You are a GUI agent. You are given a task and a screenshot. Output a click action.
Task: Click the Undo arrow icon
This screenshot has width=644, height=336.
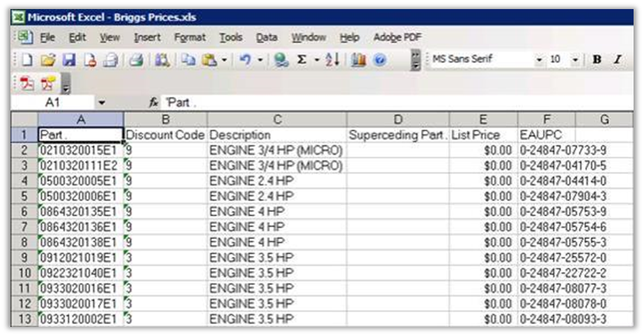click(x=244, y=61)
